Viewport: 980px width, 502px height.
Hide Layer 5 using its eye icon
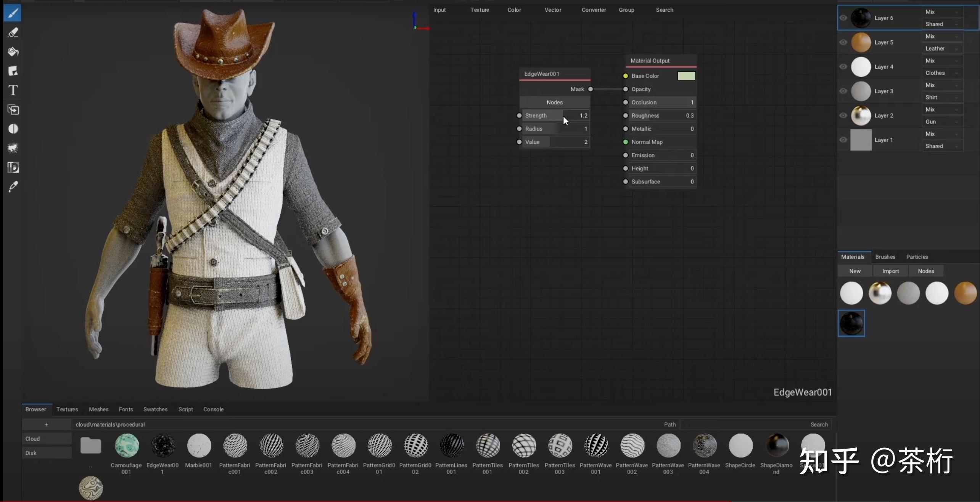[x=844, y=42]
